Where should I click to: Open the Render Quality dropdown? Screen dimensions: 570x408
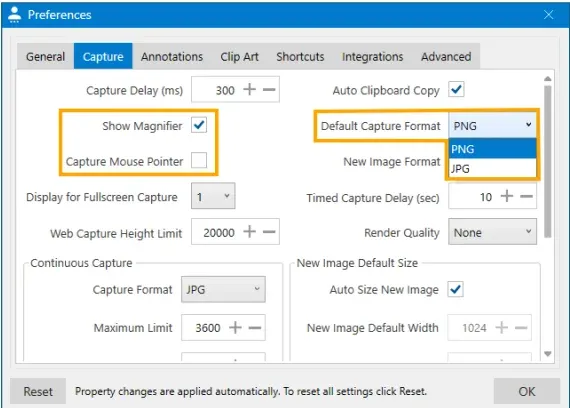(x=492, y=232)
